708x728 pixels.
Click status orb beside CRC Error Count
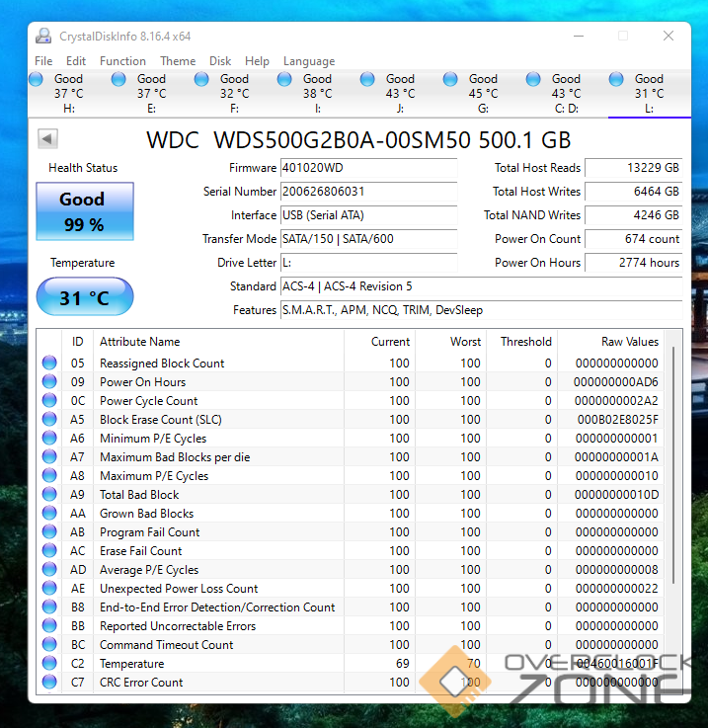pyautogui.click(x=49, y=683)
